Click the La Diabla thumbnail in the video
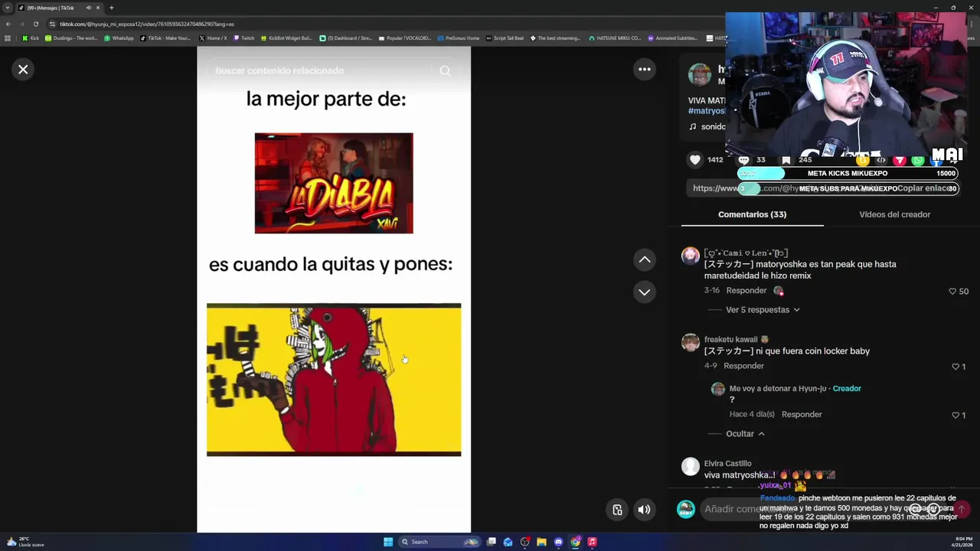 334,184
